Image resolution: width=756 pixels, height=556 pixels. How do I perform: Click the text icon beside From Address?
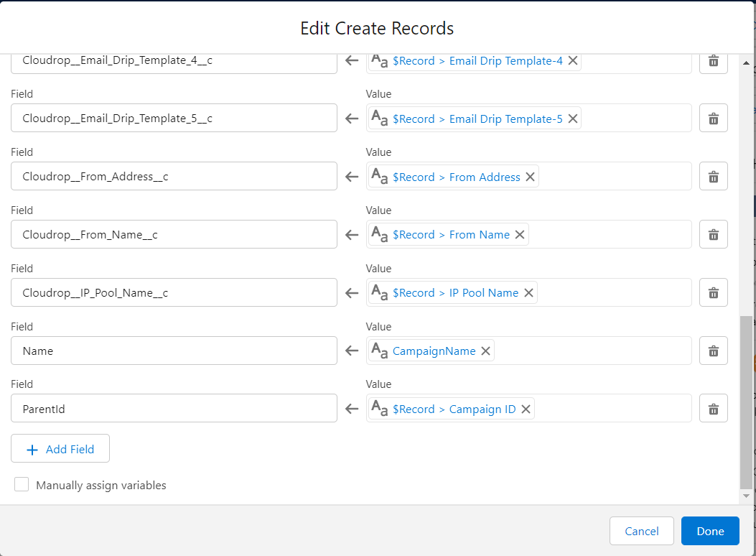click(x=380, y=177)
